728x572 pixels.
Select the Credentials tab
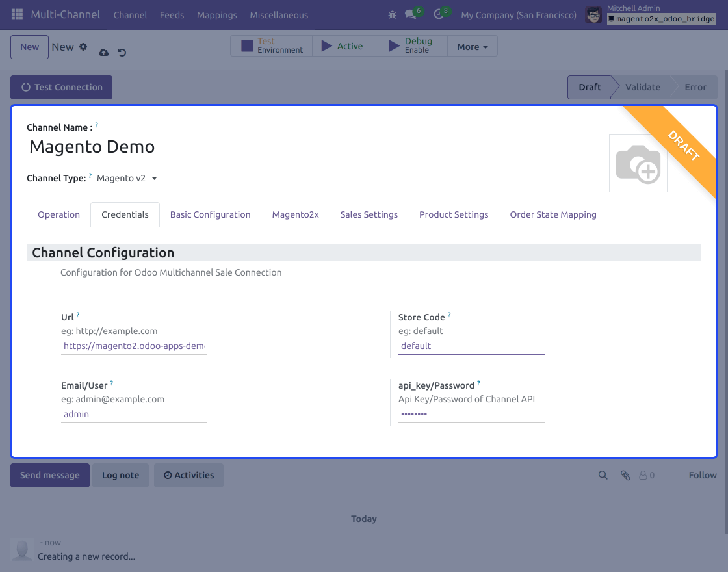pos(125,214)
